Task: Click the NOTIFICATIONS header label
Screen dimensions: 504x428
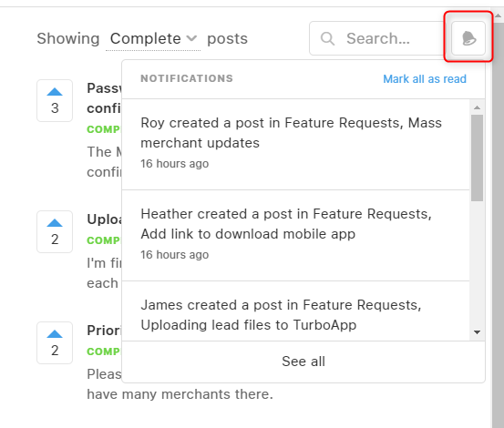Action: (187, 78)
